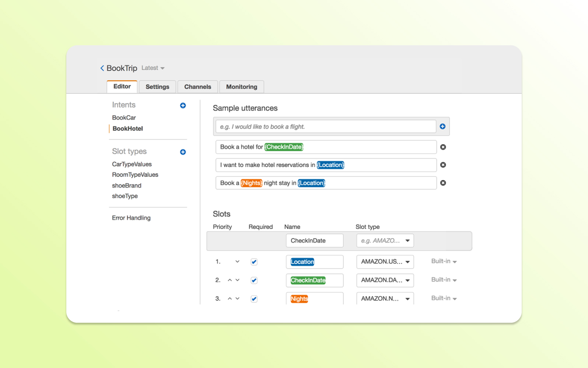Move Nights slot down in priority
588x368 pixels.
(237, 298)
